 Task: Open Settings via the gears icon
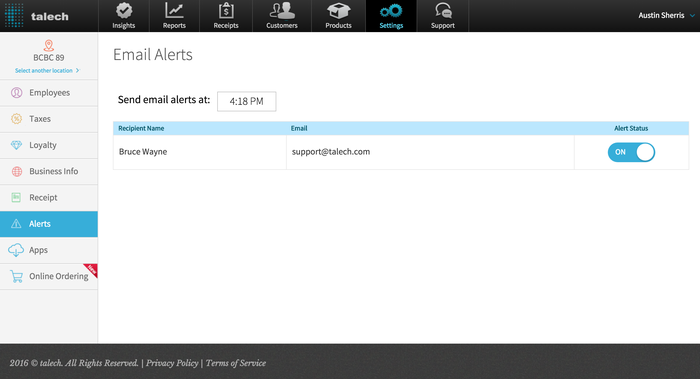pyautogui.click(x=391, y=10)
